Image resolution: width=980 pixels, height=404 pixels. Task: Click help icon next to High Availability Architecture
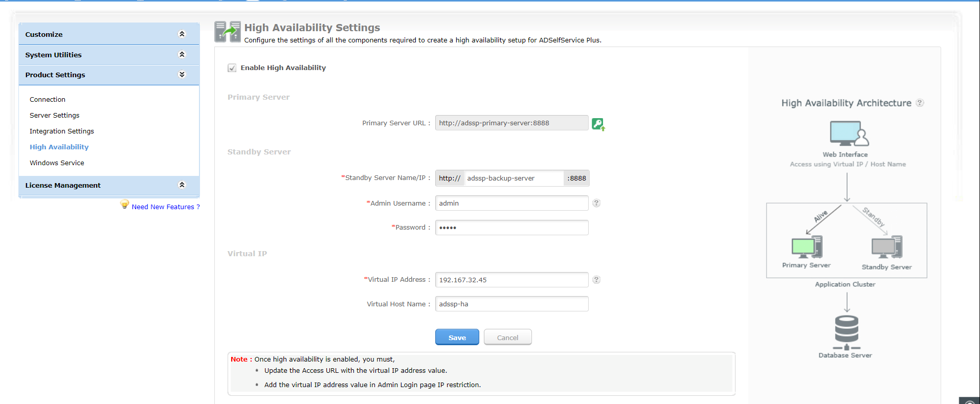920,103
